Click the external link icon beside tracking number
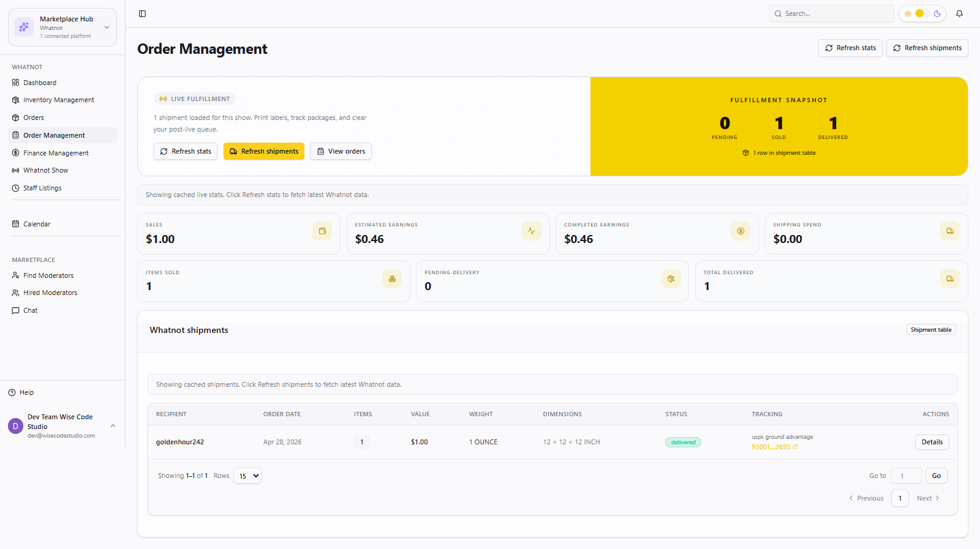 point(796,447)
